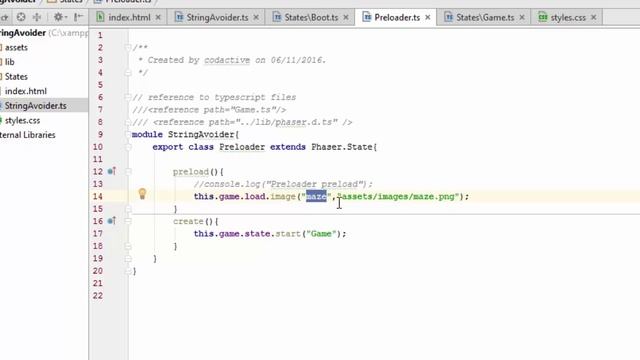
Task: Click the highlighted "maze" string on line 14
Action: tap(316, 197)
